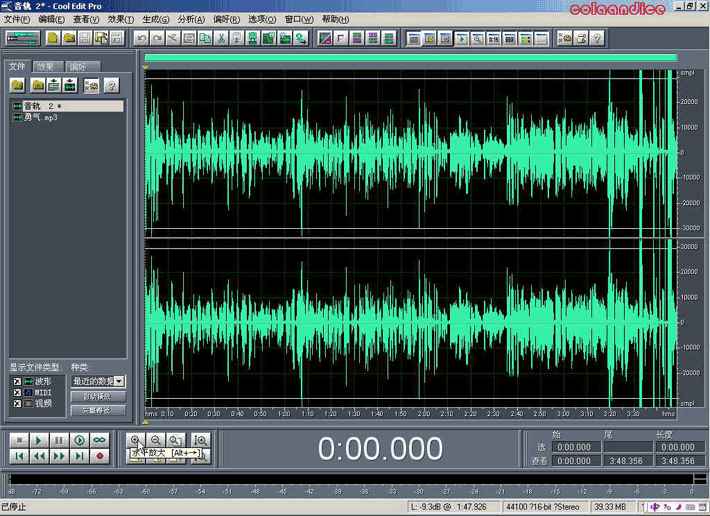
Task: Switch to the 效果 tab in left panel
Action: (x=47, y=67)
